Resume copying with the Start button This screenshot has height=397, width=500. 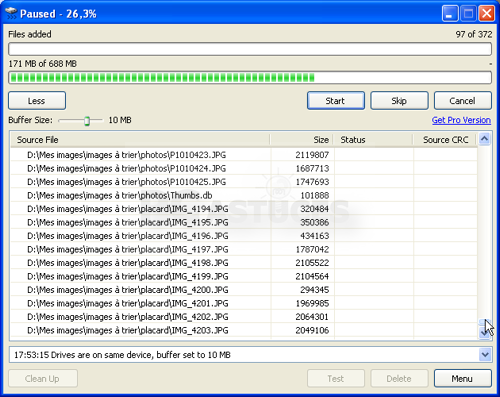click(335, 101)
